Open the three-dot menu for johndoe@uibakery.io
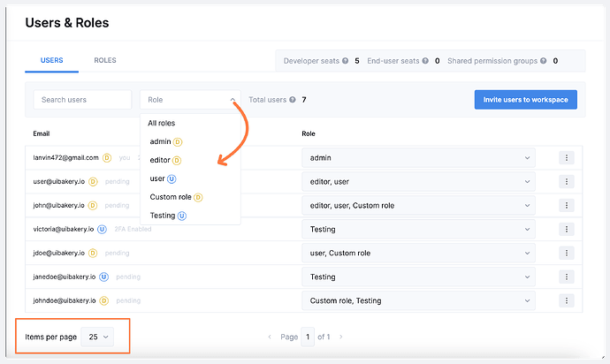The width and height of the screenshot is (610, 364). (x=567, y=300)
